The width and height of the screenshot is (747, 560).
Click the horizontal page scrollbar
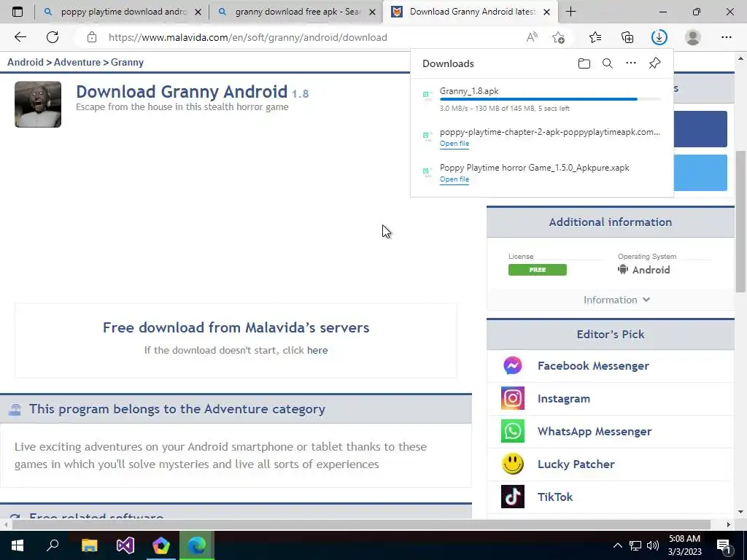pos(361,524)
